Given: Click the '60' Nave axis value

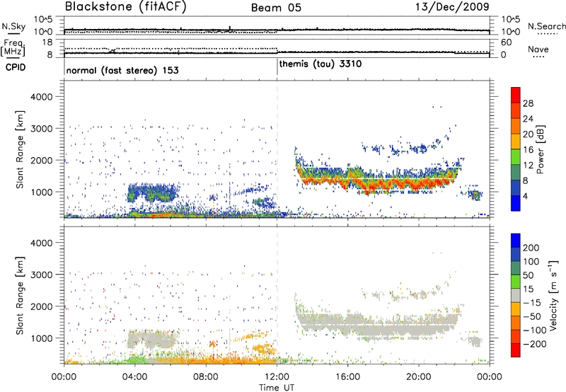Looking at the screenshot, I should tap(506, 42).
